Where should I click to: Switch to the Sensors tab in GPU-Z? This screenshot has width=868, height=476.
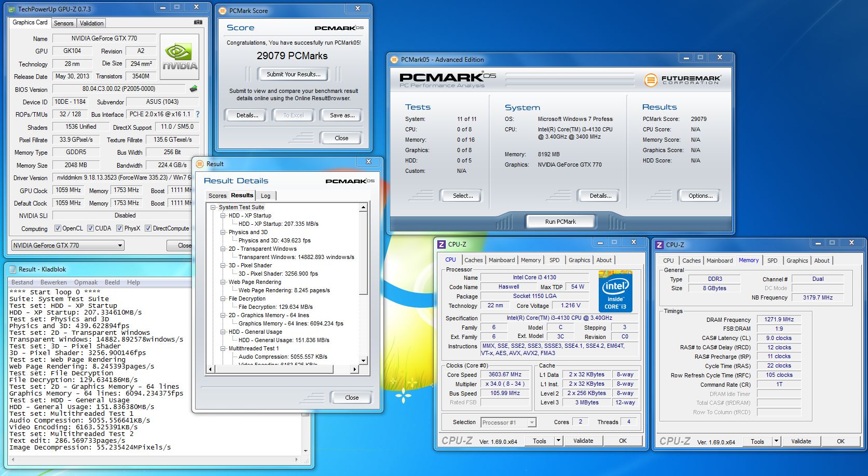pyautogui.click(x=63, y=23)
